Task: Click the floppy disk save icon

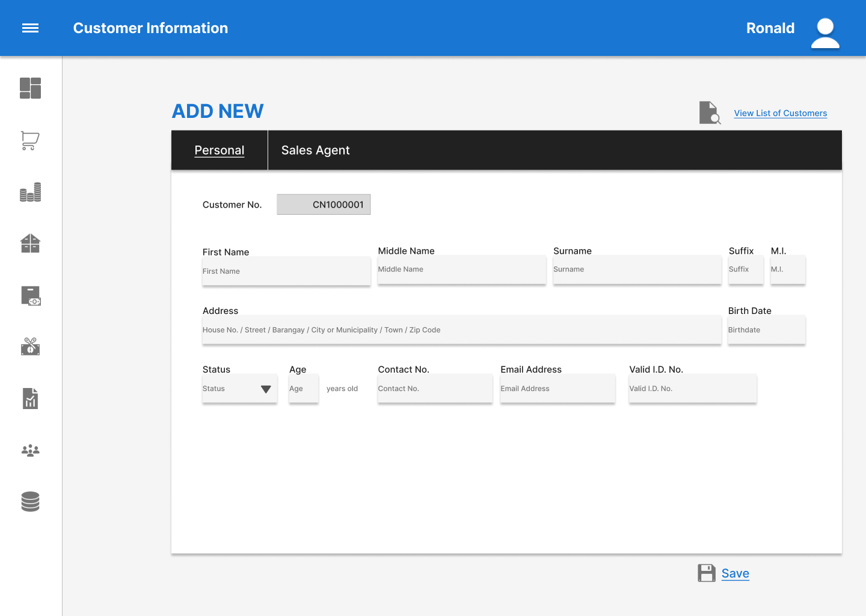Action: coord(707,573)
